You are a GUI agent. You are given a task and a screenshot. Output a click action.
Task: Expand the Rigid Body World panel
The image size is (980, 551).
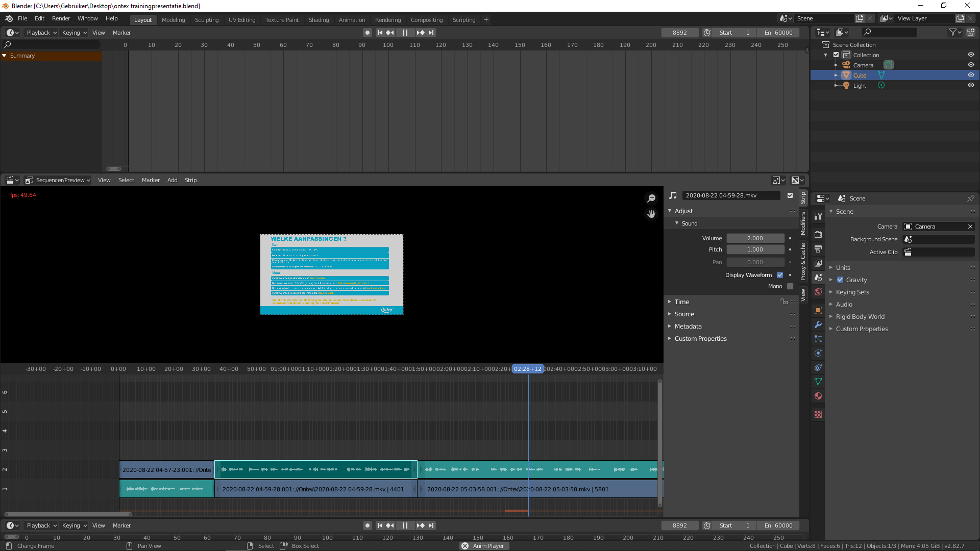coord(860,316)
